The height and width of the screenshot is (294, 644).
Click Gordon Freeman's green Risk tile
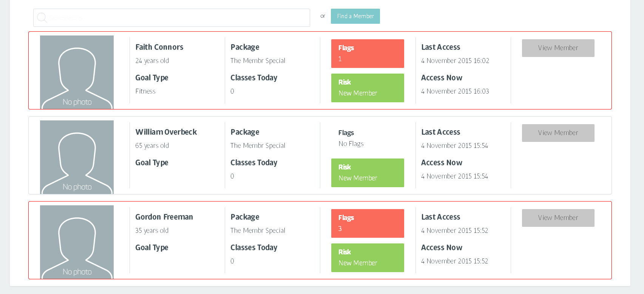pyautogui.click(x=367, y=258)
